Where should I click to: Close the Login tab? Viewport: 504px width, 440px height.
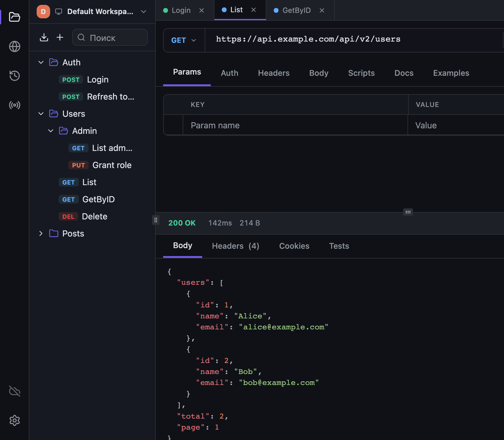click(202, 10)
